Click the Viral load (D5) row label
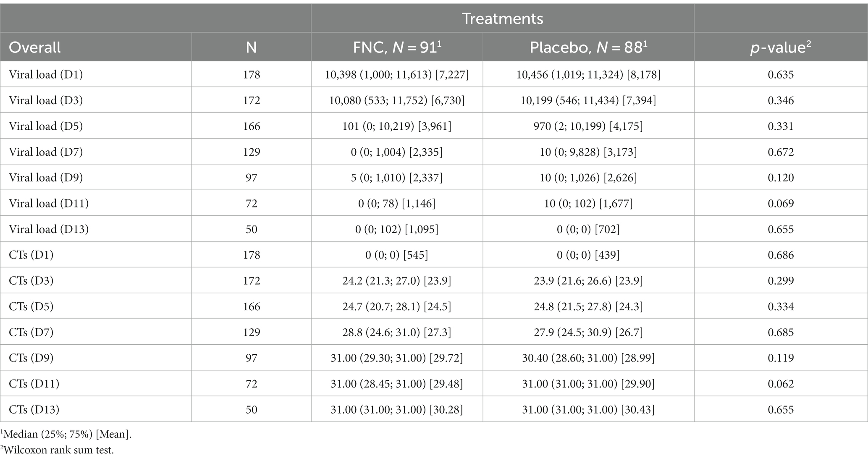This screenshot has width=868, height=461. coord(46,126)
